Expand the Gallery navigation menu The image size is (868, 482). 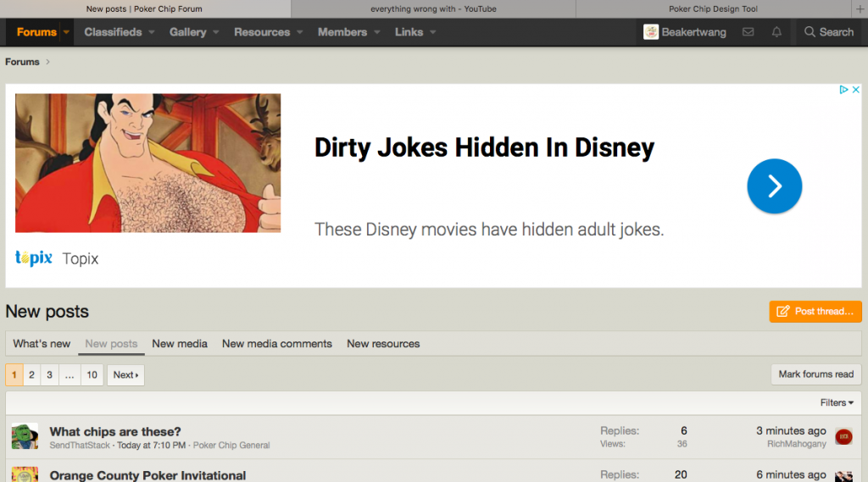(x=216, y=32)
